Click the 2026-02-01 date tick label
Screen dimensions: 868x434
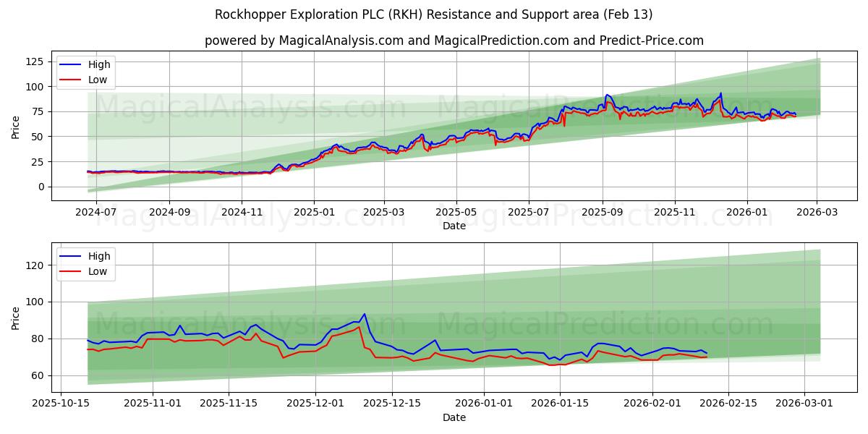(652, 404)
